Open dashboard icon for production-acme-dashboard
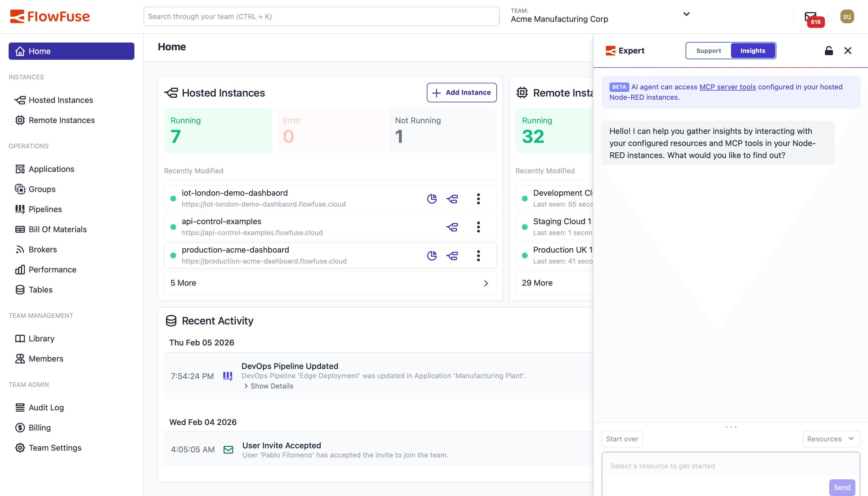This screenshot has height=496, width=868. click(432, 255)
